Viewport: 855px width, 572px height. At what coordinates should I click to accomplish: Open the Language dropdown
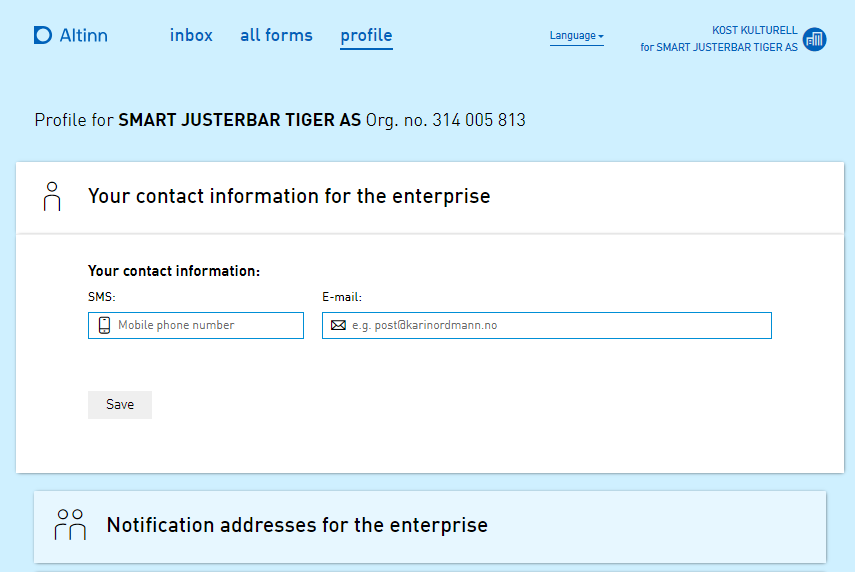pos(575,36)
